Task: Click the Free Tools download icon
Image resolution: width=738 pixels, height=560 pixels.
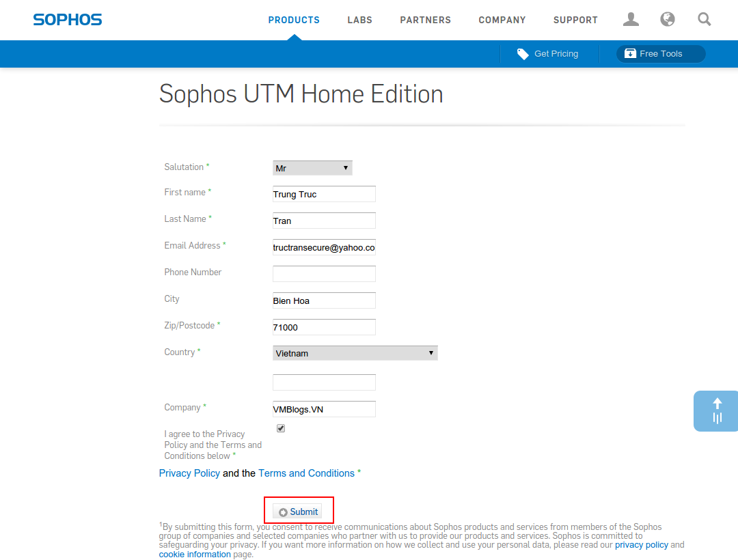Action: point(630,54)
